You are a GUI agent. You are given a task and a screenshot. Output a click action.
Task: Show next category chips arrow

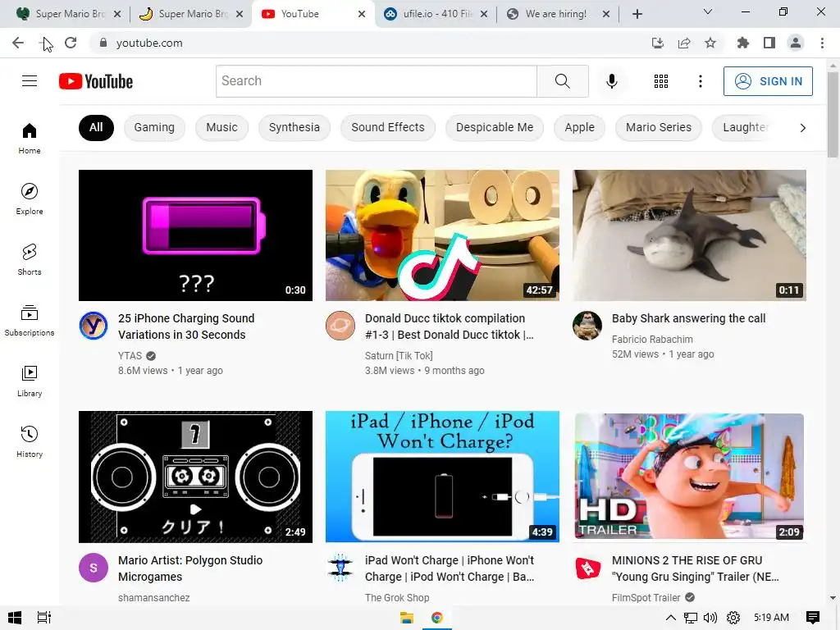pyautogui.click(x=802, y=127)
